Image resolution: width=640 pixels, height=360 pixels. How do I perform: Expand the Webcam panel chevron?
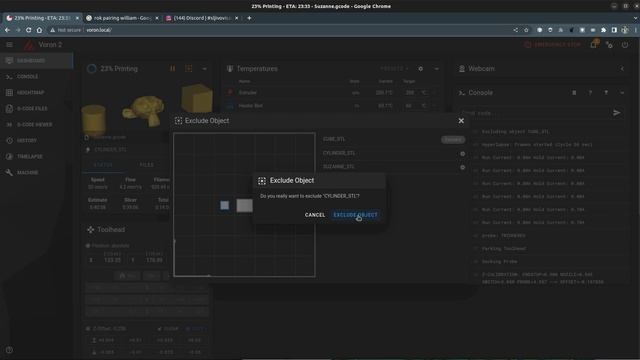click(x=622, y=69)
